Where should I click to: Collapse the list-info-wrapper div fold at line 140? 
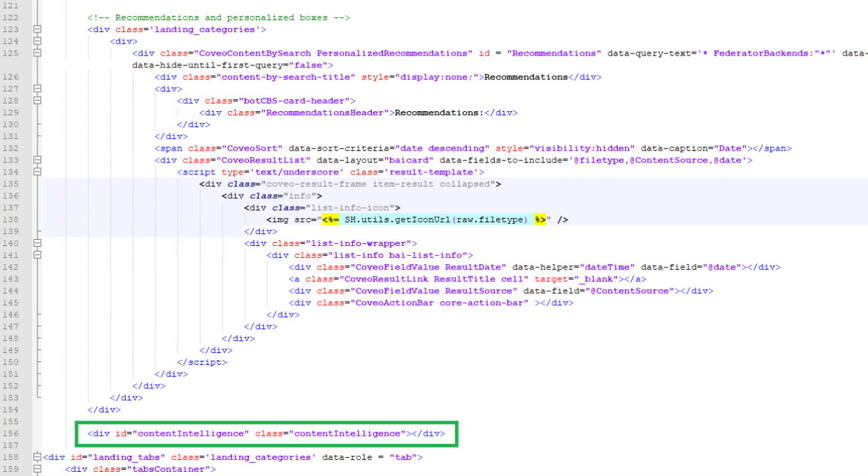pyautogui.click(x=37, y=243)
